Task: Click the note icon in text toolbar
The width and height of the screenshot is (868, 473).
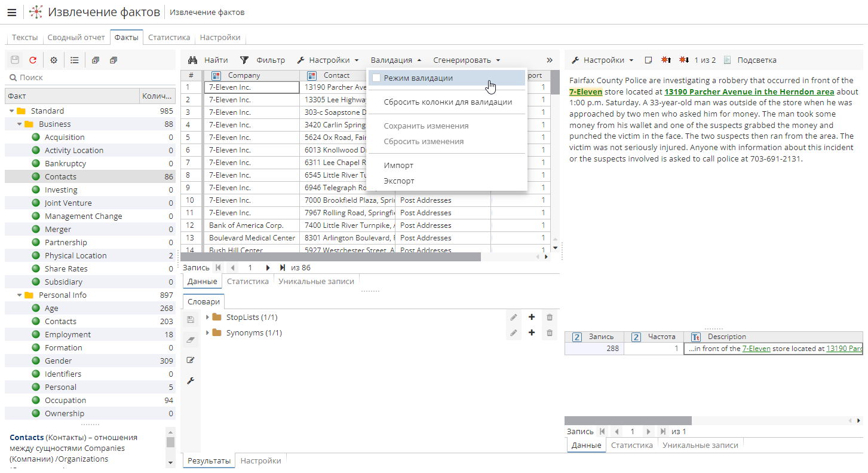Action: pyautogui.click(x=648, y=60)
